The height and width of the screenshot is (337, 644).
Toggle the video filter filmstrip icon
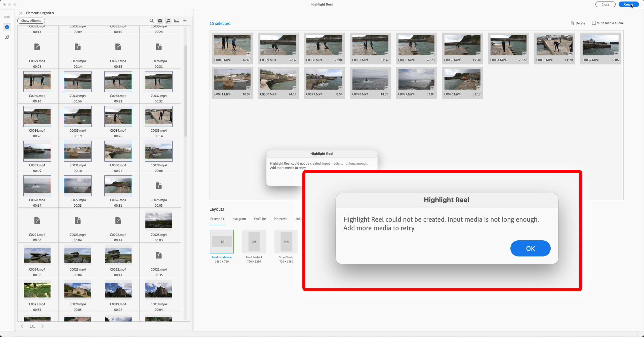[x=160, y=21]
